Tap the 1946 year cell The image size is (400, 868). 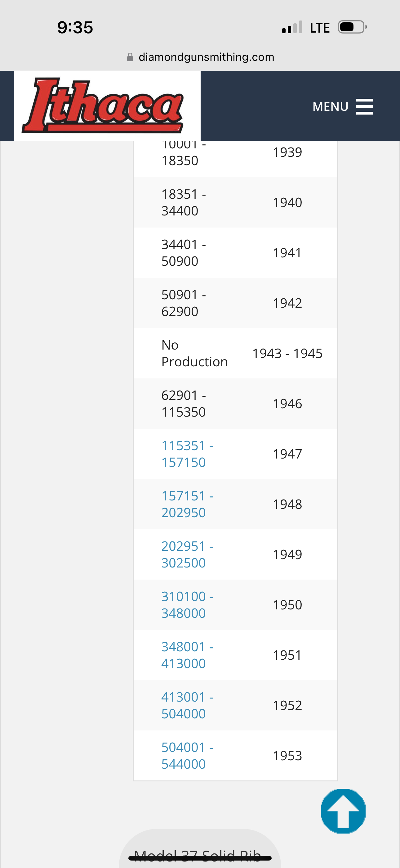point(287,403)
